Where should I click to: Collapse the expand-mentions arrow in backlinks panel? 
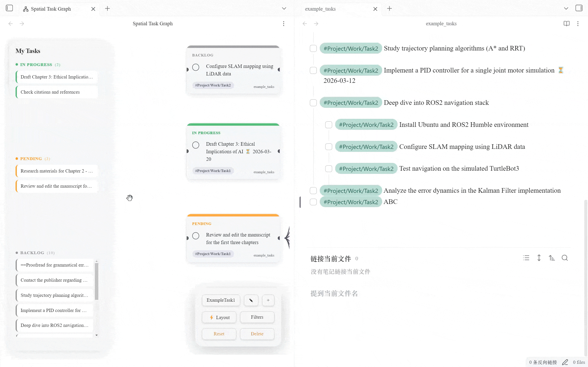tap(539, 258)
